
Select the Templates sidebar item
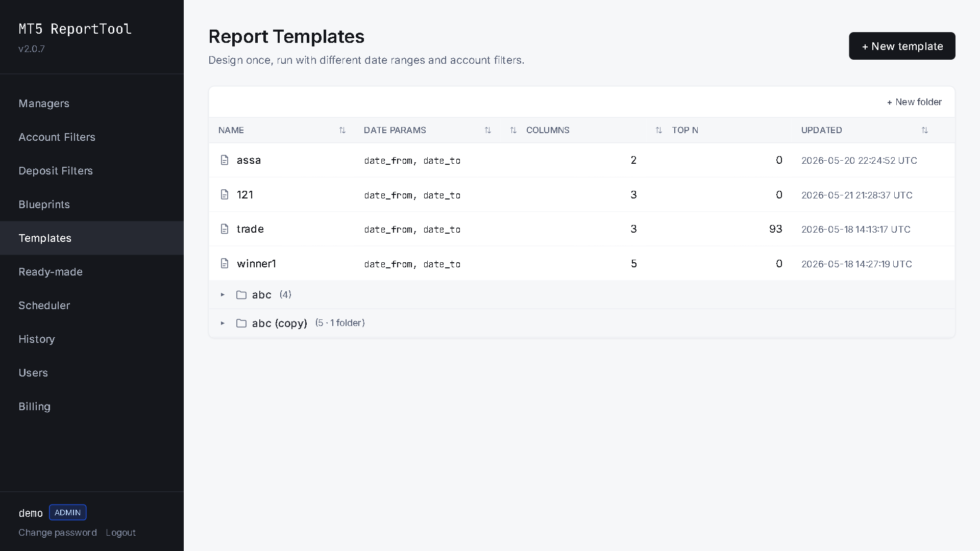point(92,238)
